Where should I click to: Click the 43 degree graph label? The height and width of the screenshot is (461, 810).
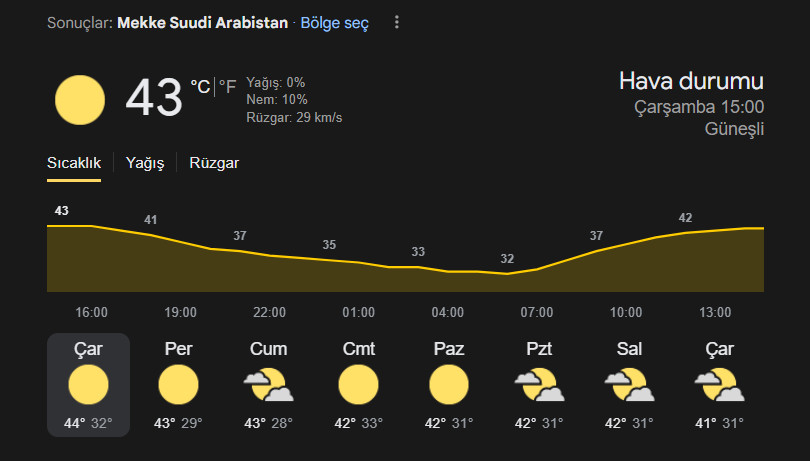[61, 210]
